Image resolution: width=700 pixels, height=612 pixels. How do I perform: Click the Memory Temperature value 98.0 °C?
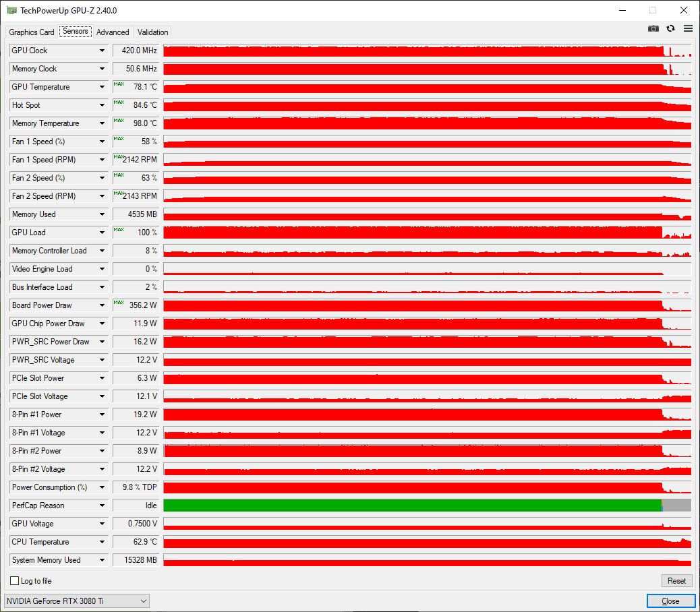[136, 123]
